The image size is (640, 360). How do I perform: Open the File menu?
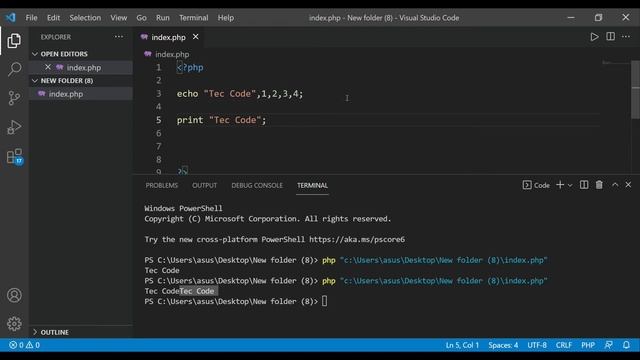tap(31, 18)
